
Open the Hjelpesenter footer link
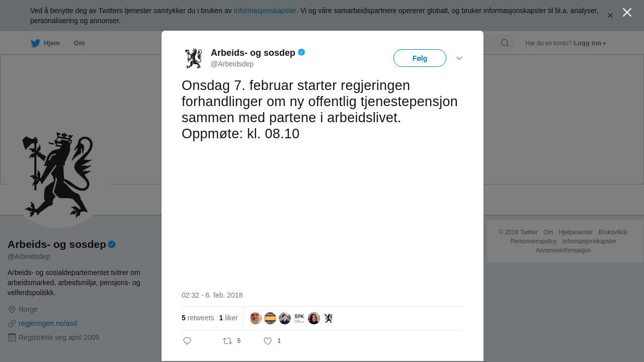pyautogui.click(x=576, y=232)
